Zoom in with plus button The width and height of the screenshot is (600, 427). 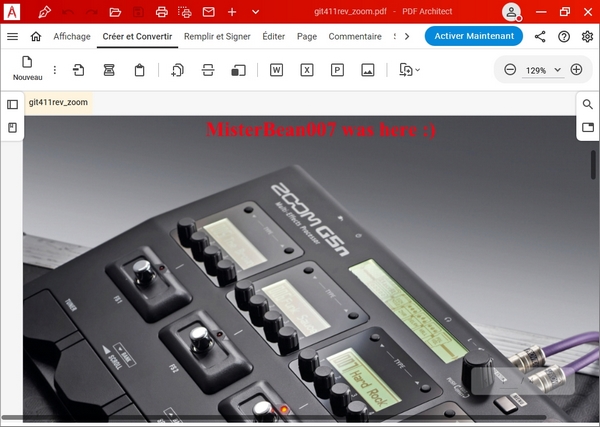(x=576, y=70)
